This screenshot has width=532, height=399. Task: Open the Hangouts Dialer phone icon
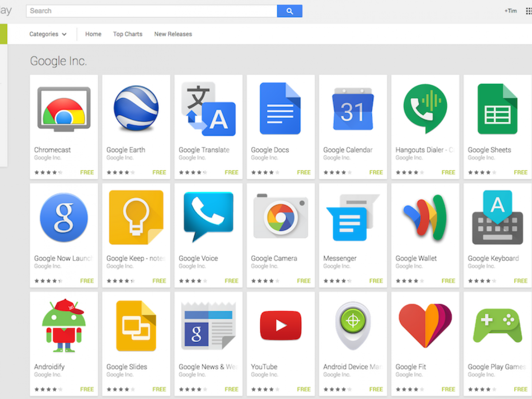coord(425,109)
